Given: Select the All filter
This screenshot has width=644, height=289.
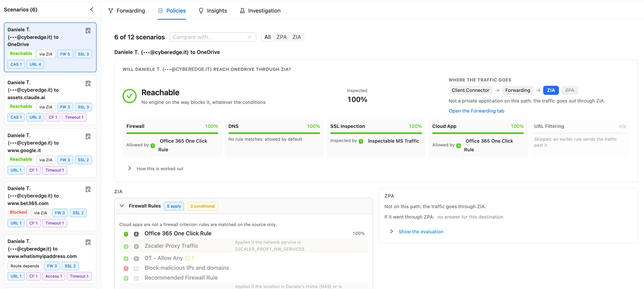Looking at the screenshot, I should [268, 37].
